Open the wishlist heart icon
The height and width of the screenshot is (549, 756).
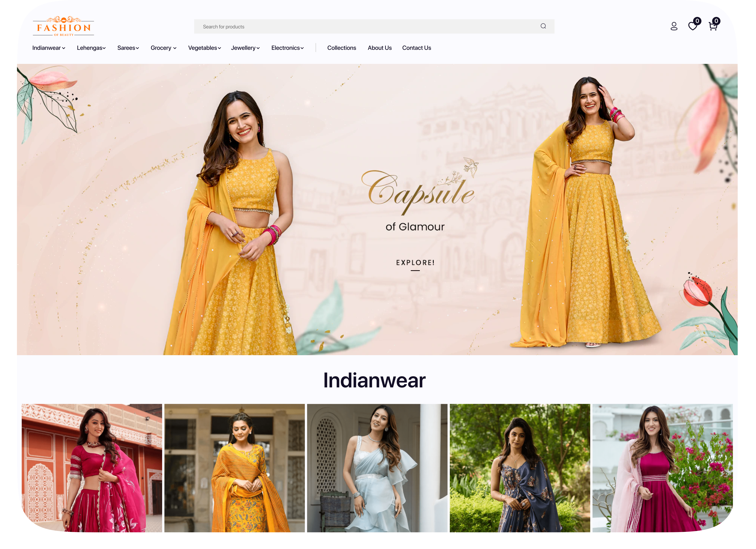pyautogui.click(x=693, y=26)
